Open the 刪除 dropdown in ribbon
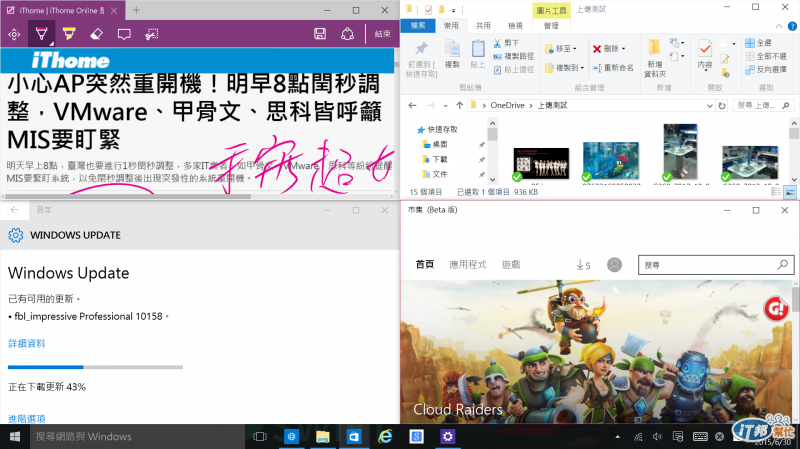Image resolution: width=800 pixels, height=449 pixels. click(x=608, y=48)
